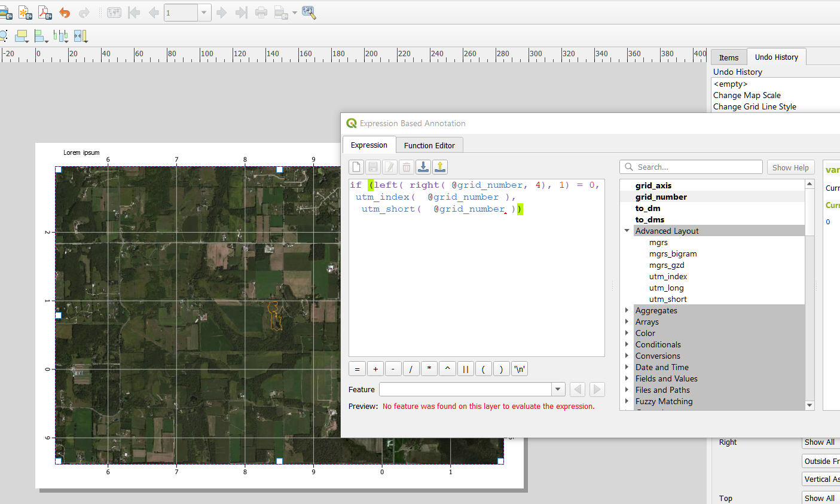The width and height of the screenshot is (840, 504).
Task: Select Change Map Scale in Undo History
Action: tap(747, 95)
